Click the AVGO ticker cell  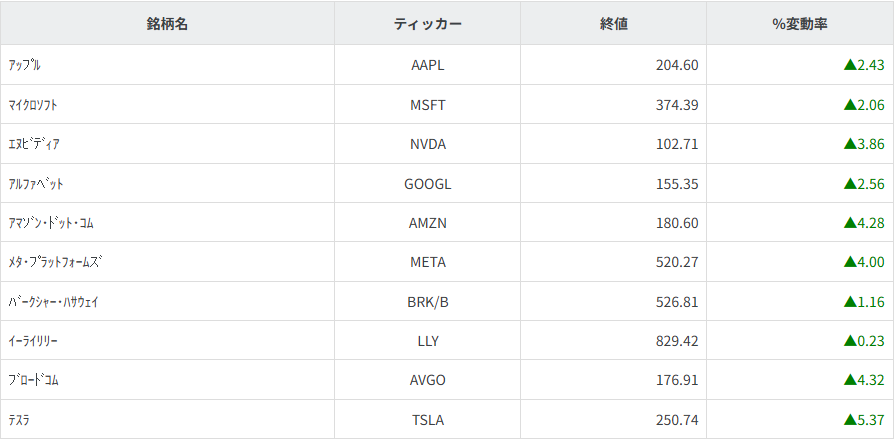427,380
